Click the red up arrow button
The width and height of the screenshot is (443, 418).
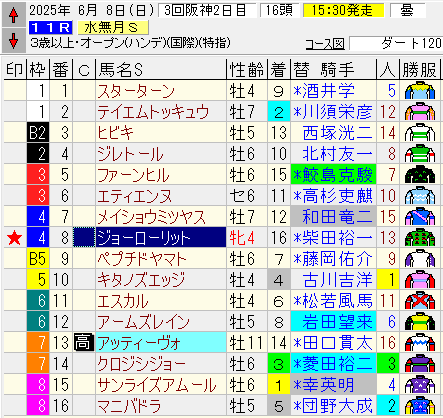tap(13, 15)
